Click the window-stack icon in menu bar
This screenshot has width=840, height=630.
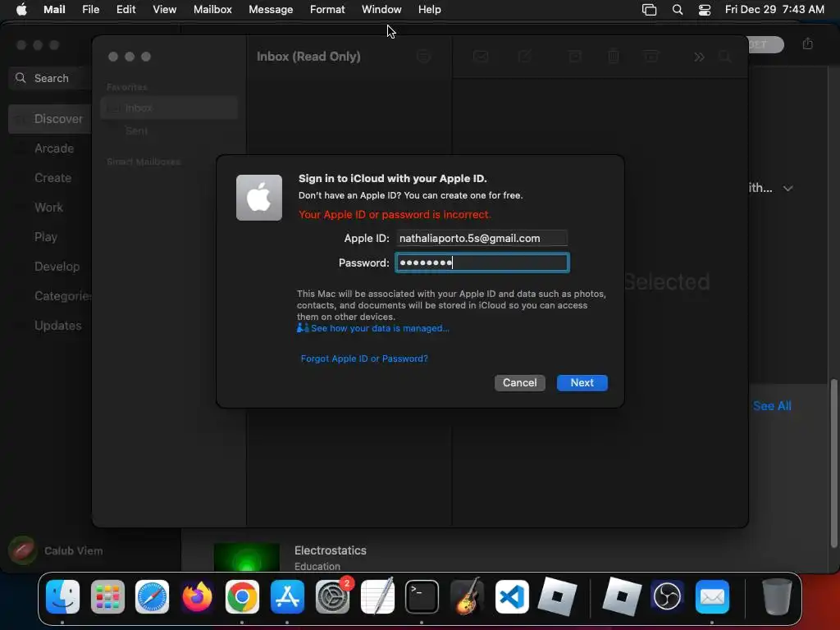tap(650, 10)
